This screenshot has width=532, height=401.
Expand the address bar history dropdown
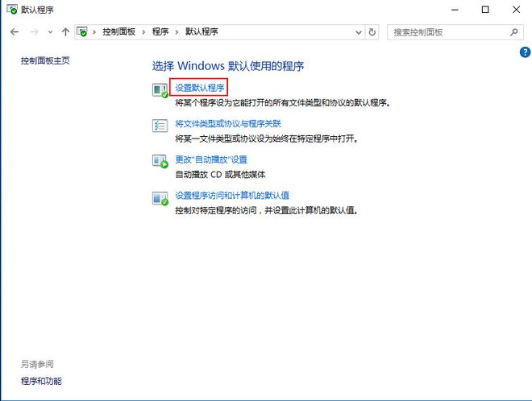point(358,32)
